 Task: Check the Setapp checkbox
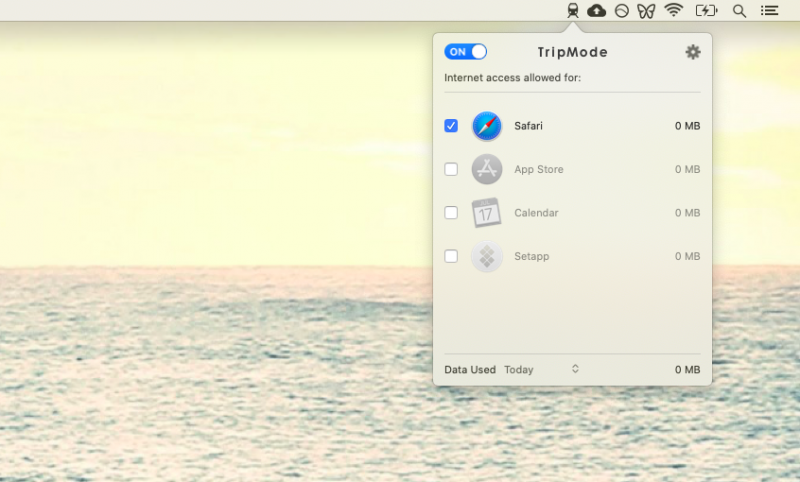pyautogui.click(x=451, y=256)
